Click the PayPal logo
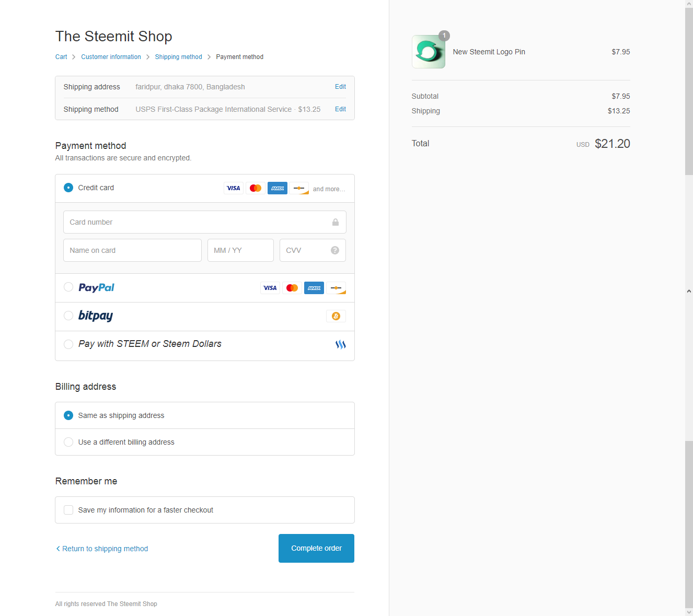 (x=96, y=287)
